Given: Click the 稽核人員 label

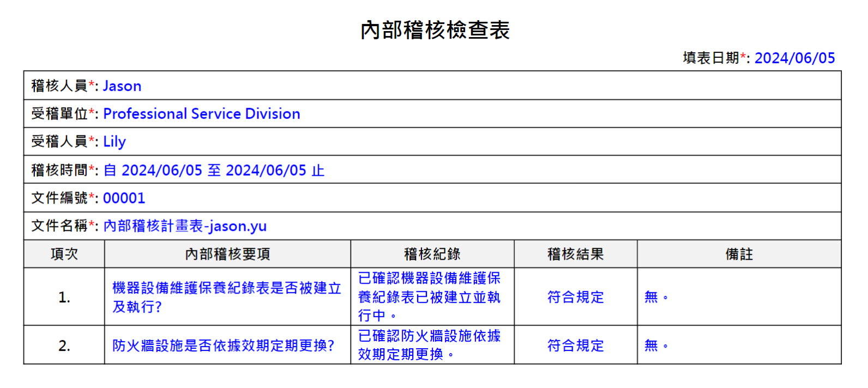Looking at the screenshot, I should [x=59, y=86].
